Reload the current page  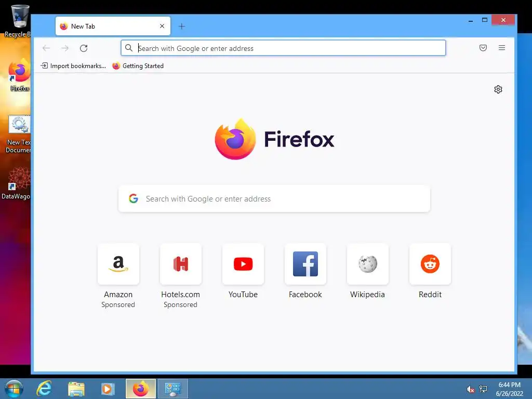point(84,48)
